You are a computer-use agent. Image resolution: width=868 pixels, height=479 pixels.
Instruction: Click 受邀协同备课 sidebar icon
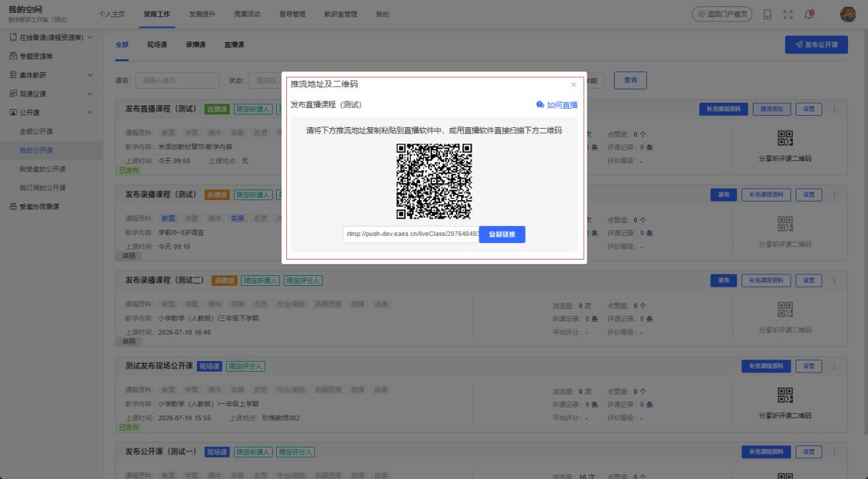pyautogui.click(x=13, y=207)
